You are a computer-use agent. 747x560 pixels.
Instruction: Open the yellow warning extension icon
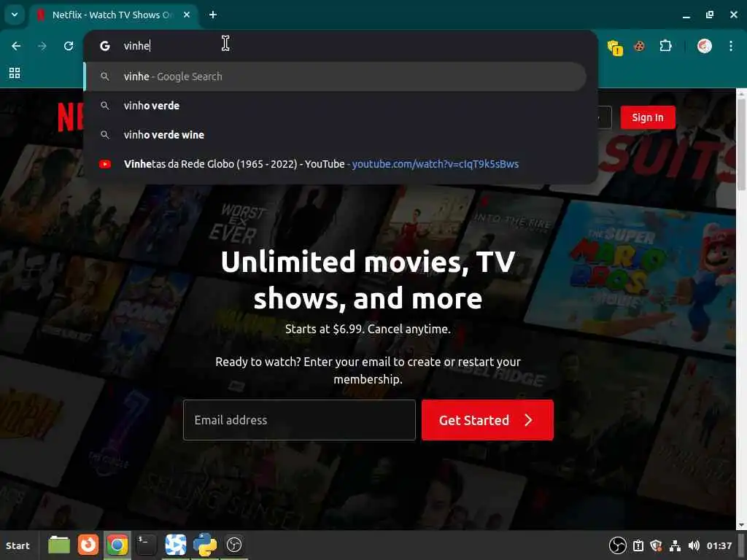click(615, 47)
